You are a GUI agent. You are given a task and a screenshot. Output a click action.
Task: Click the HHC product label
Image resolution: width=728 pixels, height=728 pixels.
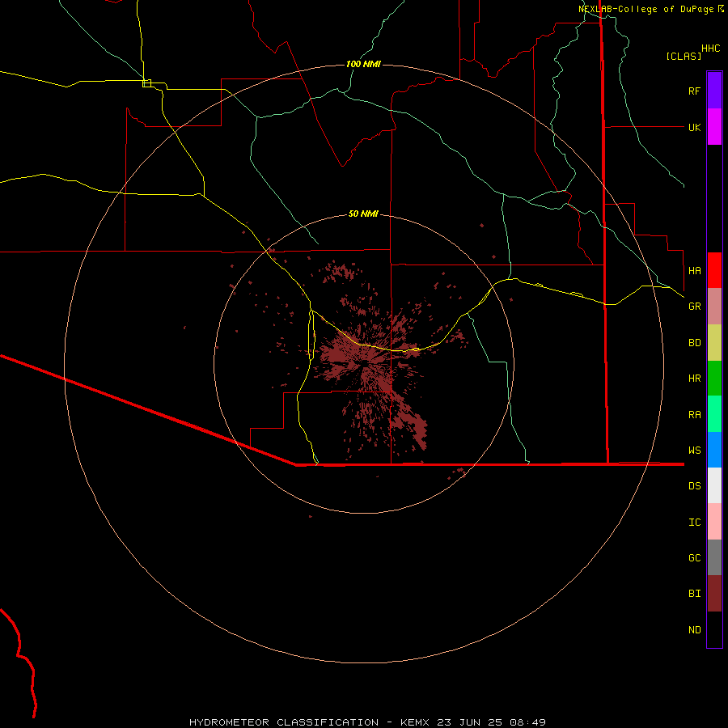[710, 49]
